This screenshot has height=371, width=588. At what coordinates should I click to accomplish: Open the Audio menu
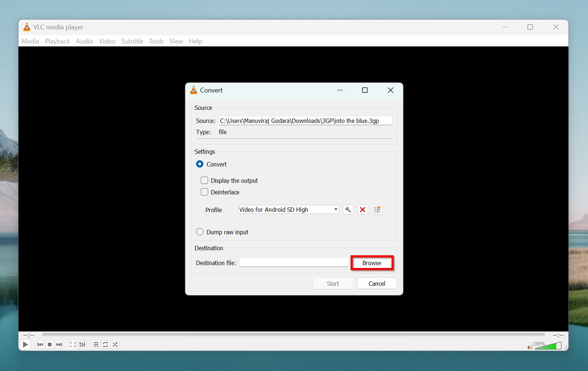click(84, 41)
